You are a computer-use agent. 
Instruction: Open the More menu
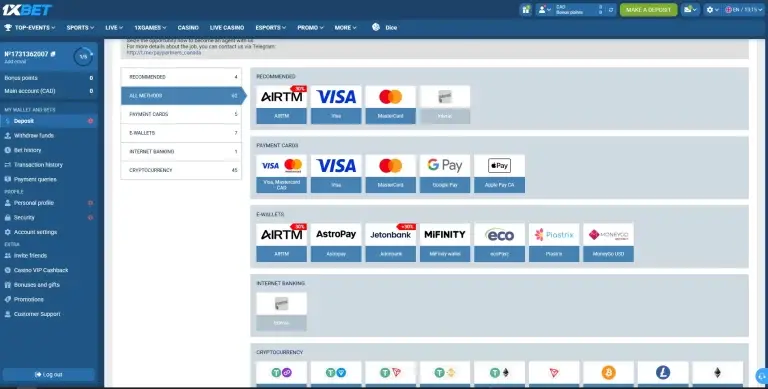[x=345, y=28]
